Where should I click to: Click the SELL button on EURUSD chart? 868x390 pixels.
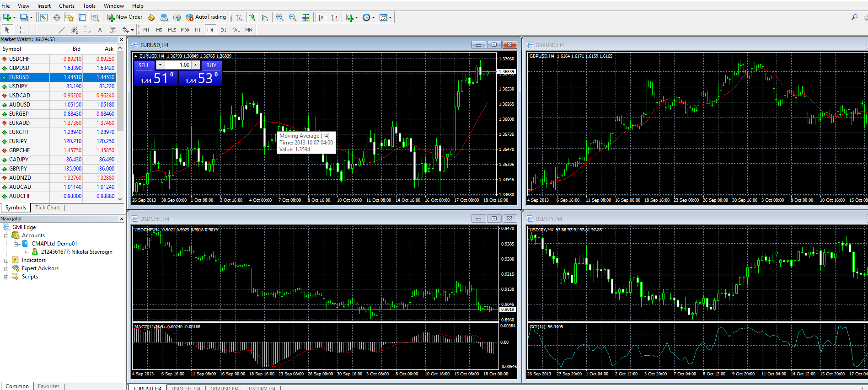144,65
